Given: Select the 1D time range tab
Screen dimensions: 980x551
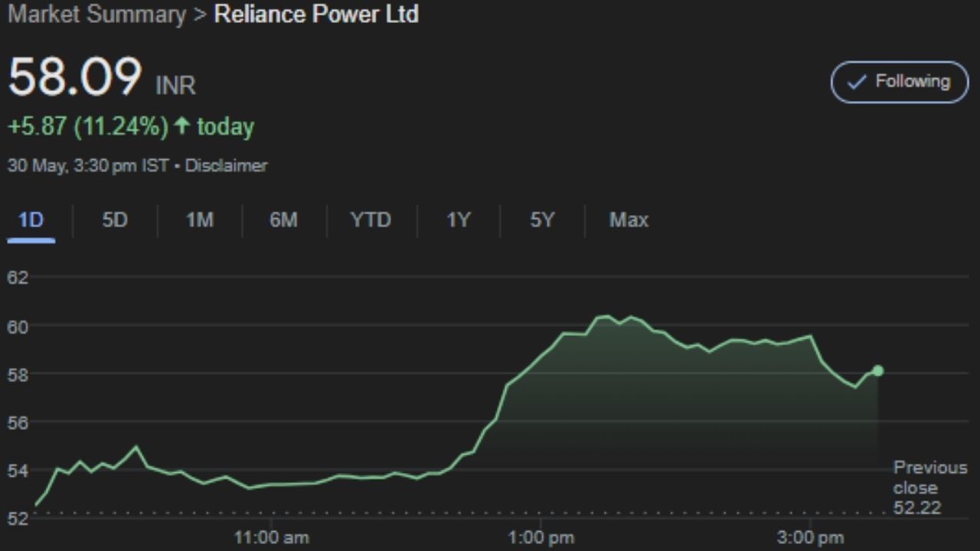Looking at the screenshot, I should pyautogui.click(x=31, y=220).
